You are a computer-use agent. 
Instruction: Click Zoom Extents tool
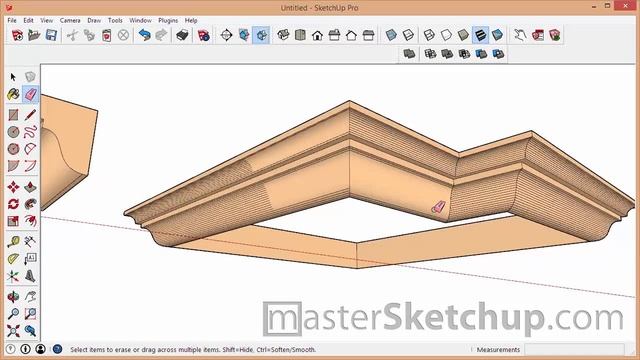point(13,331)
